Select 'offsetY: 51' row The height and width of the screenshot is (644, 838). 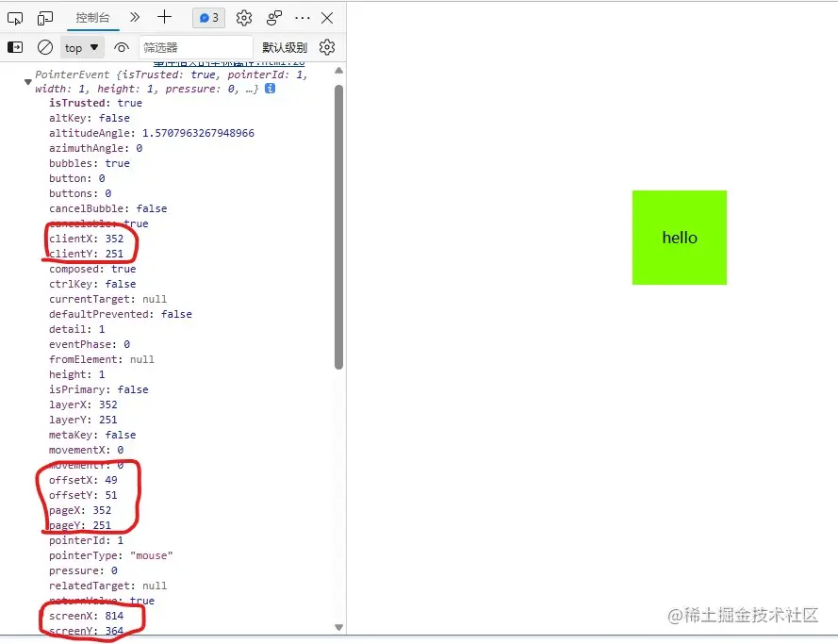pos(83,495)
